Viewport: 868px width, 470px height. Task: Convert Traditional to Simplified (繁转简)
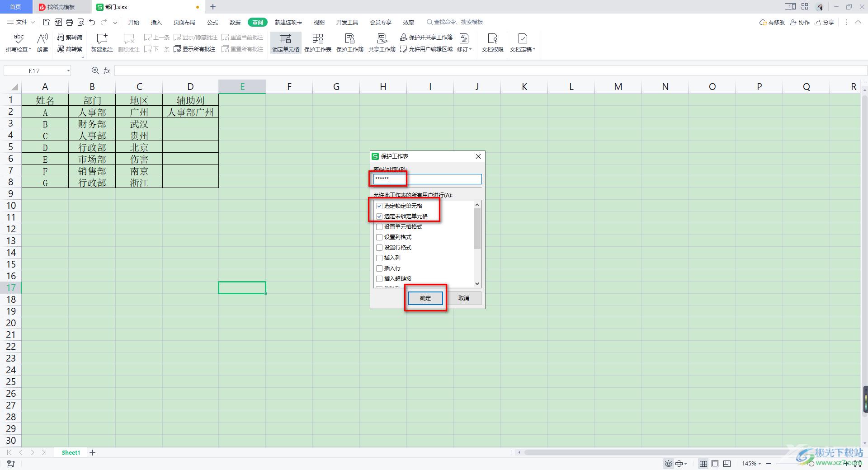(70, 37)
